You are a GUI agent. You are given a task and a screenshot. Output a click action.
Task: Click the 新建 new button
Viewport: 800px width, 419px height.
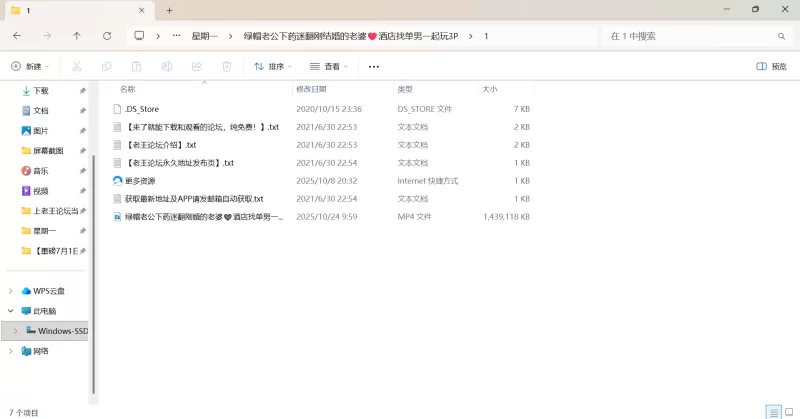(28, 67)
